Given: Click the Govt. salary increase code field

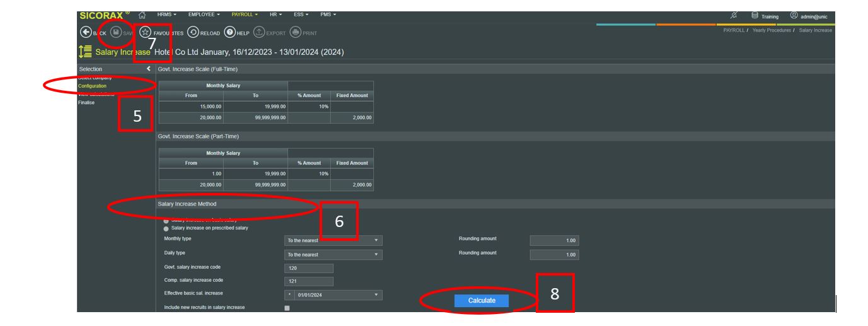Looking at the screenshot, I should coord(309,269).
